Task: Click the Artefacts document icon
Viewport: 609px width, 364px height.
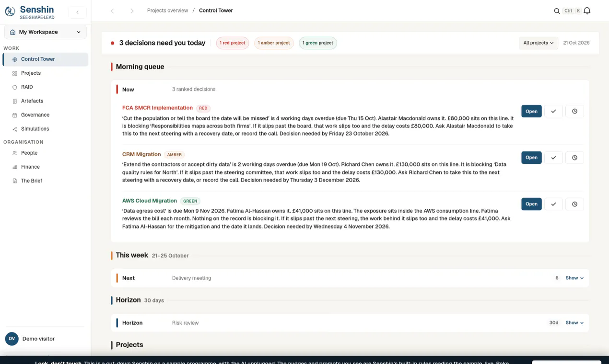Action: [15, 101]
